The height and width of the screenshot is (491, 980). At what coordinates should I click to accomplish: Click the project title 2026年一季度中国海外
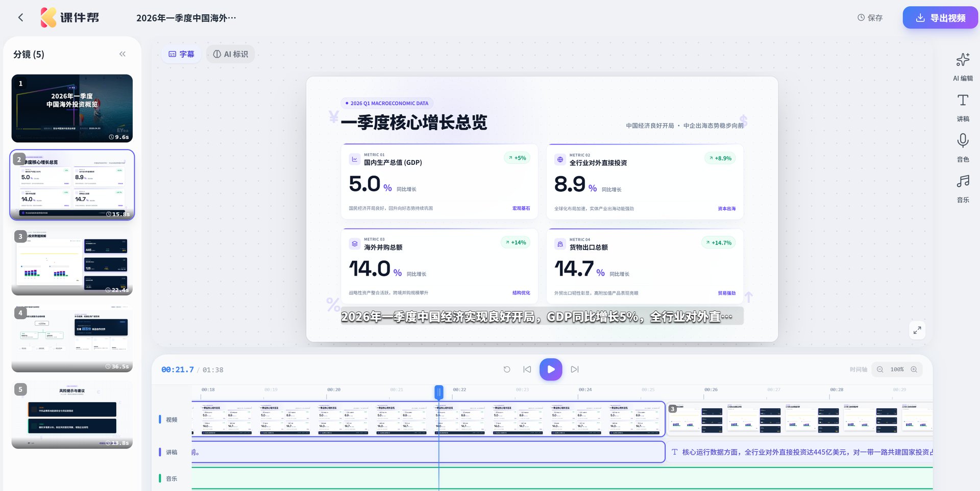point(186,18)
